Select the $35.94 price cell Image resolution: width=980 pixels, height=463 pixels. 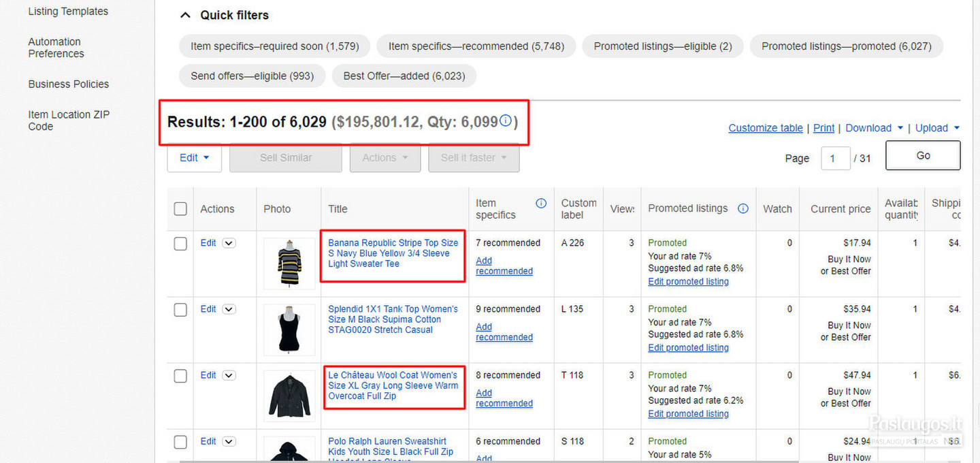(x=857, y=309)
